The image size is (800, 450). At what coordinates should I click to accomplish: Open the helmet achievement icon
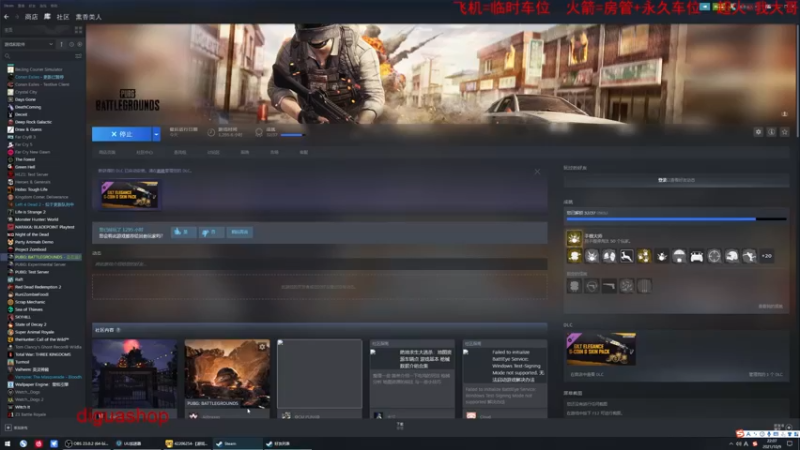(x=732, y=256)
